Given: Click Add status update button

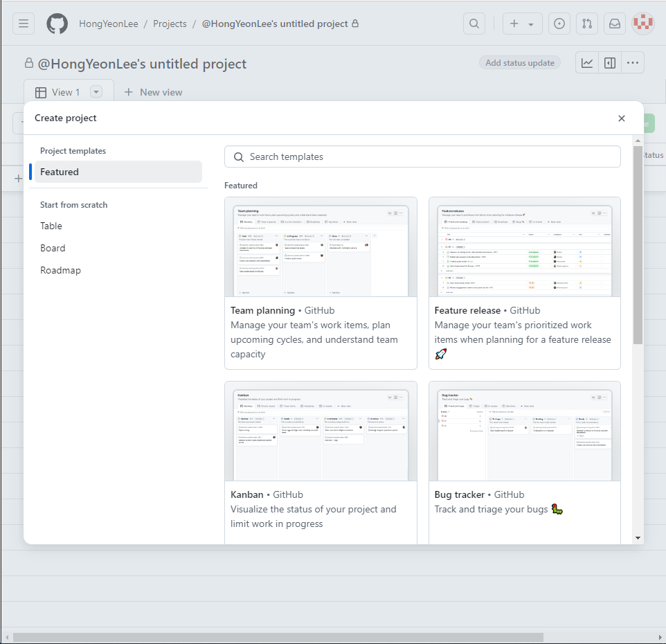Looking at the screenshot, I should (520, 63).
